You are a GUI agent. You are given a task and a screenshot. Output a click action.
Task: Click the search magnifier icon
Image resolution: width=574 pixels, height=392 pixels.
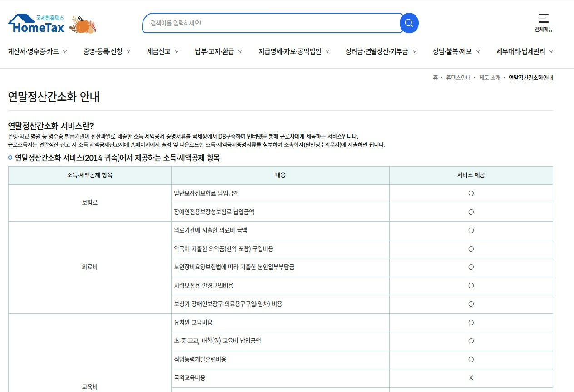click(408, 23)
